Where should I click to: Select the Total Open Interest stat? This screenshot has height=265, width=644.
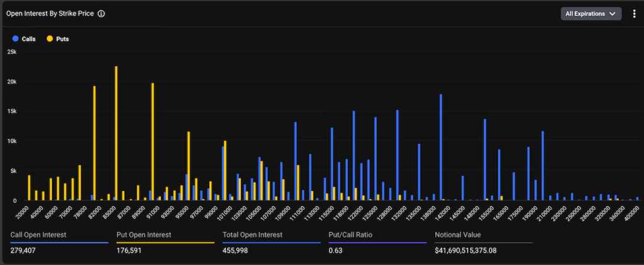click(252, 235)
